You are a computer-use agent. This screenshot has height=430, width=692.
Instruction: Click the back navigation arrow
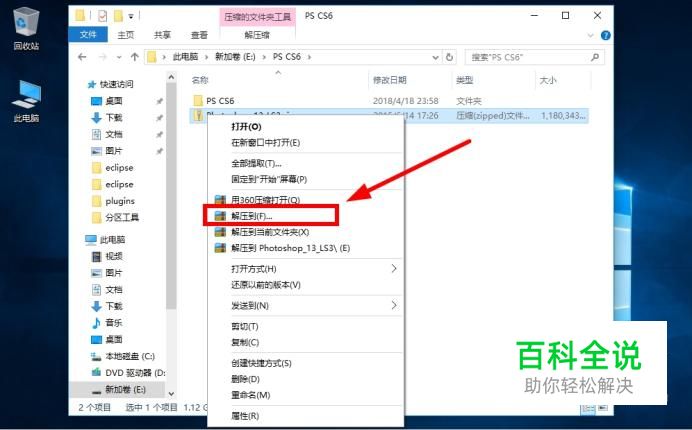point(82,57)
